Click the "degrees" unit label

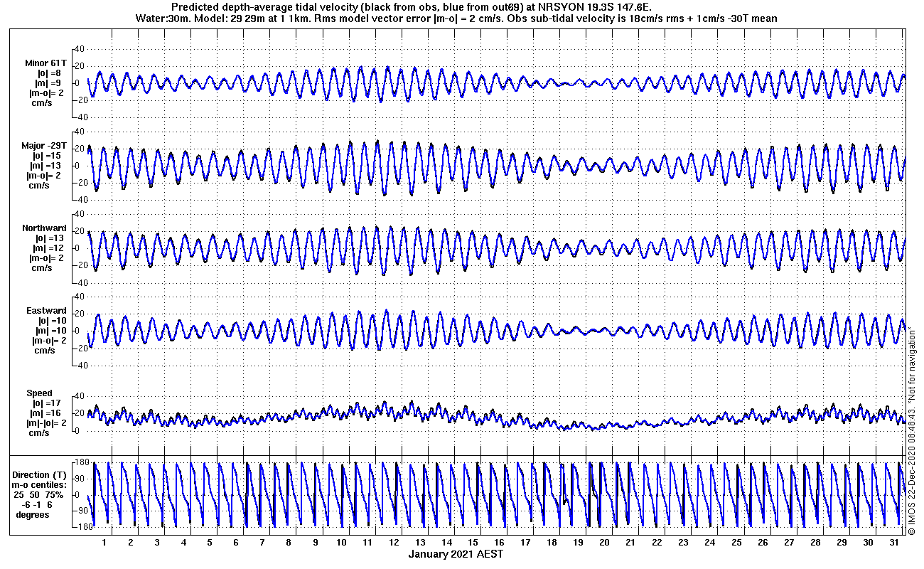(33, 515)
